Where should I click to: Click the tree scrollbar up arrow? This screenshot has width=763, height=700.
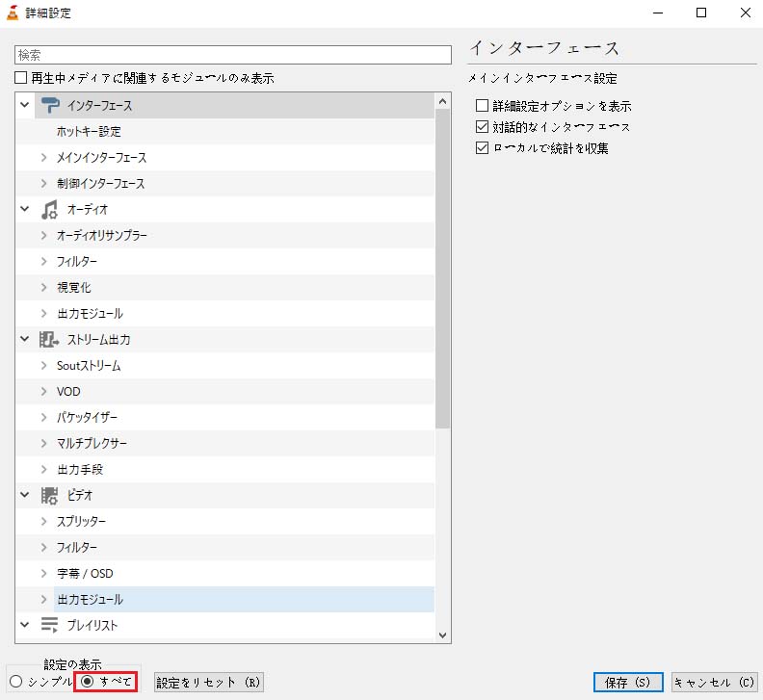point(442,101)
